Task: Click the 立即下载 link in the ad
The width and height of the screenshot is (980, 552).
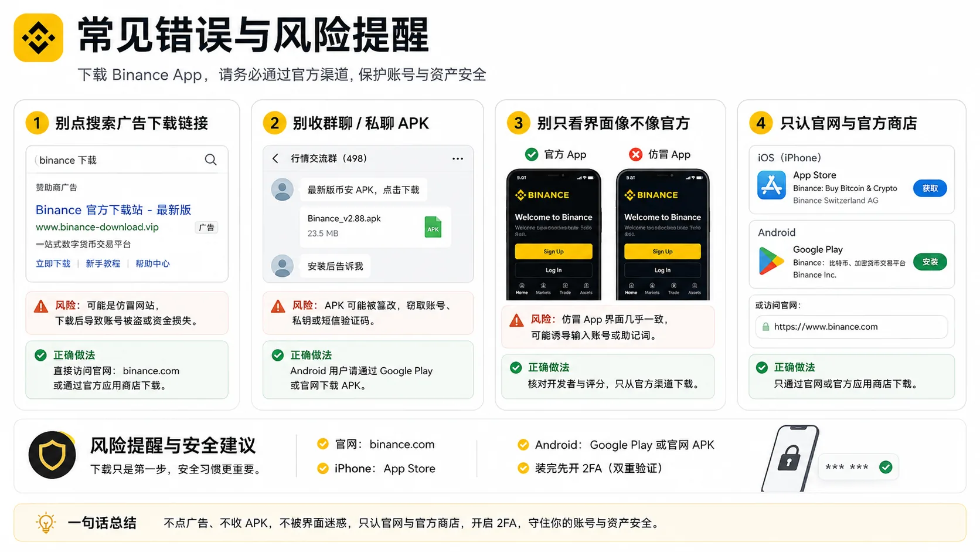Action: pyautogui.click(x=53, y=263)
